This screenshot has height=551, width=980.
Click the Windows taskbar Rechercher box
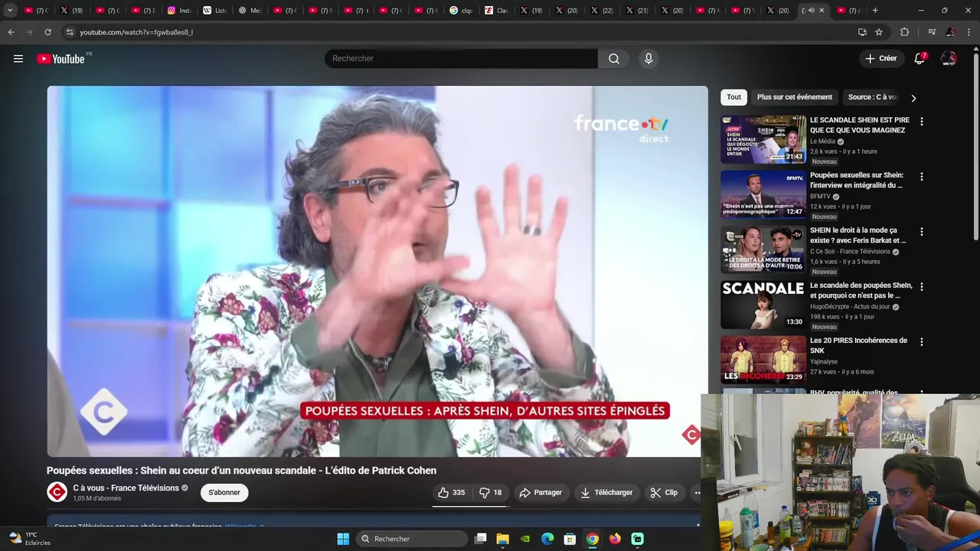coord(412,539)
